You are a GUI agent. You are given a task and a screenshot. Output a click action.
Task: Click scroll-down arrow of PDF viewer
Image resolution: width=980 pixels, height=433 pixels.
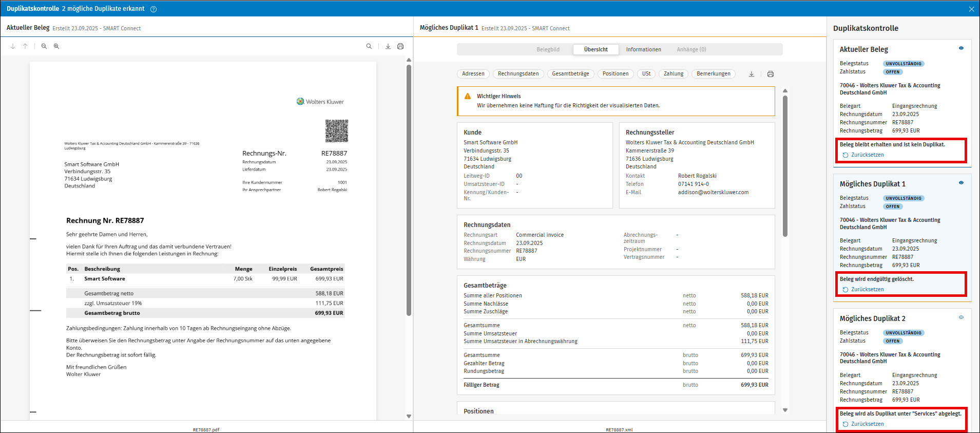[409, 416]
